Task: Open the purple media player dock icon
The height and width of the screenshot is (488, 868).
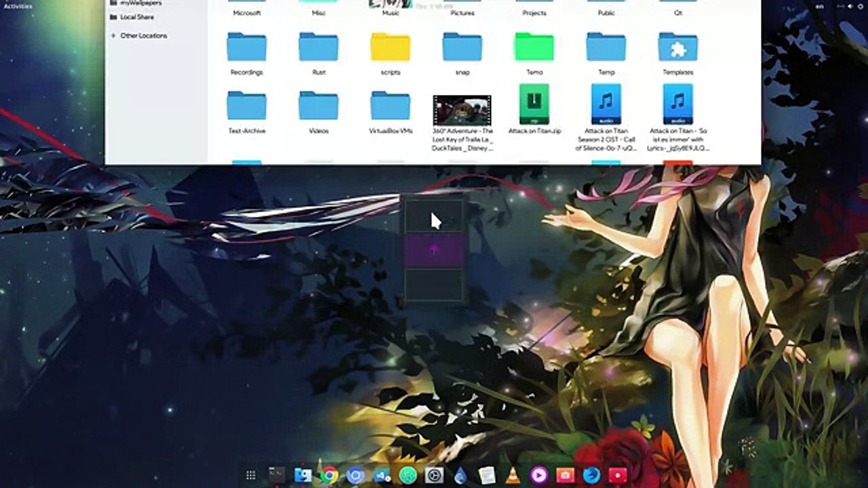Action: point(539,476)
